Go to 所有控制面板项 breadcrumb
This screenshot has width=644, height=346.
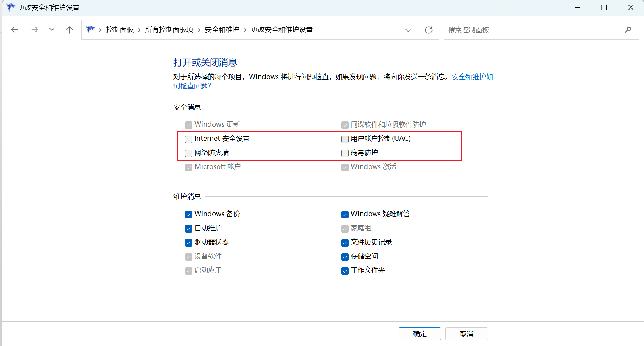(x=169, y=30)
